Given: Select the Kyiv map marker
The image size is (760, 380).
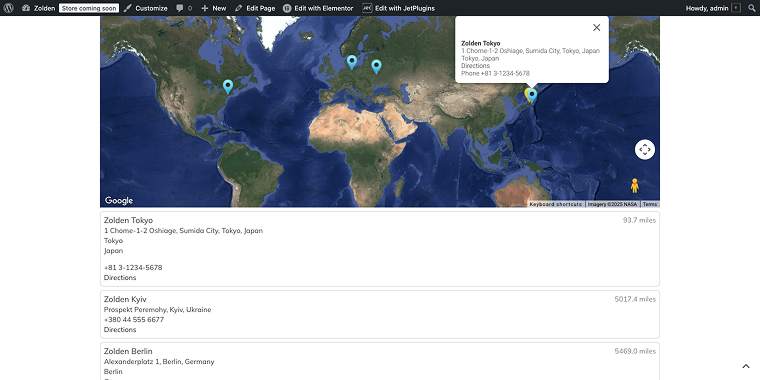Looking at the screenshot, I should pos(376,67).
